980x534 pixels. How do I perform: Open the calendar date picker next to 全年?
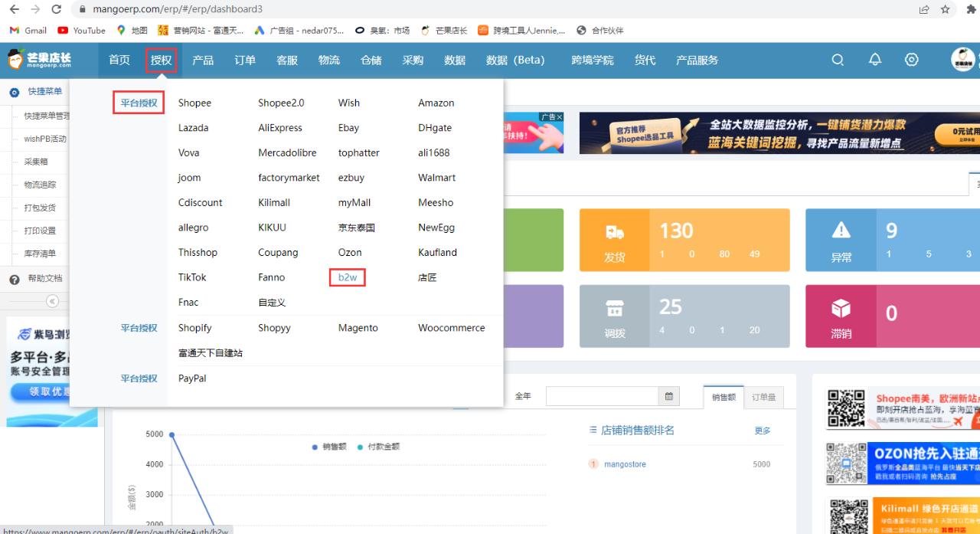point(668,396)
